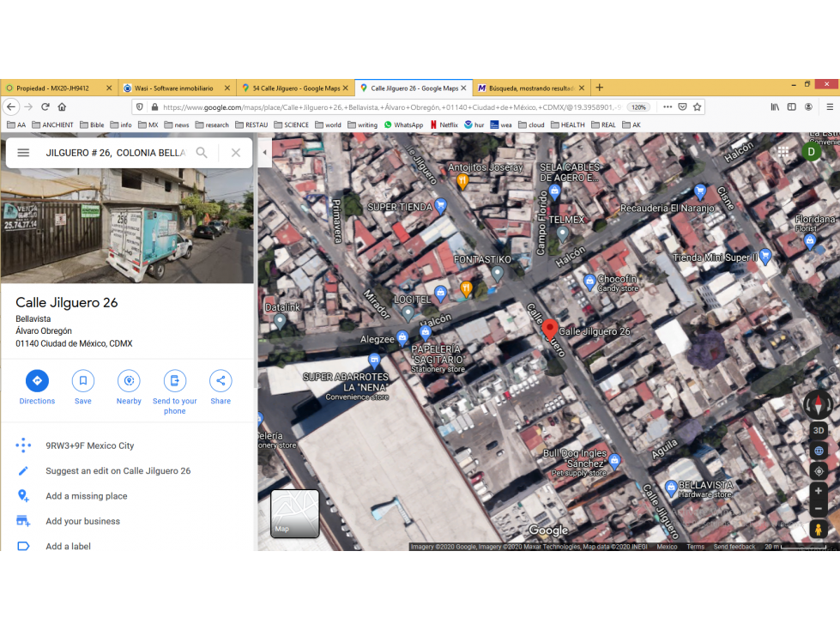Image resolution: width=840 pixels, height=630 pixels.
Task: Open the HEALTH bookmarks folder
Action: pyautogui.click(x=568, y=124)
